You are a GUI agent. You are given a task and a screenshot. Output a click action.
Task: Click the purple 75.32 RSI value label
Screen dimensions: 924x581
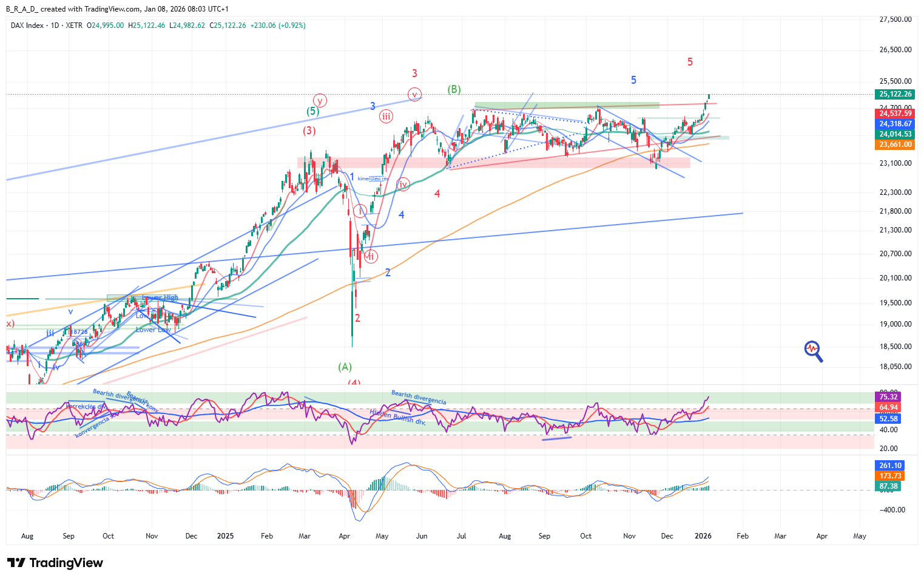click(888, 397)
